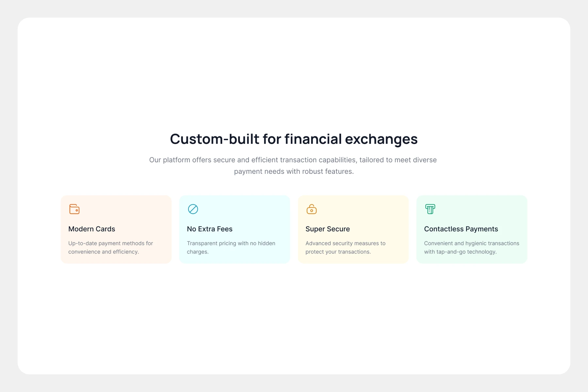The image size is (588, 392).
Task: Click the 'Convenient and hygienic transactions' description
Action: click(471, 247)
